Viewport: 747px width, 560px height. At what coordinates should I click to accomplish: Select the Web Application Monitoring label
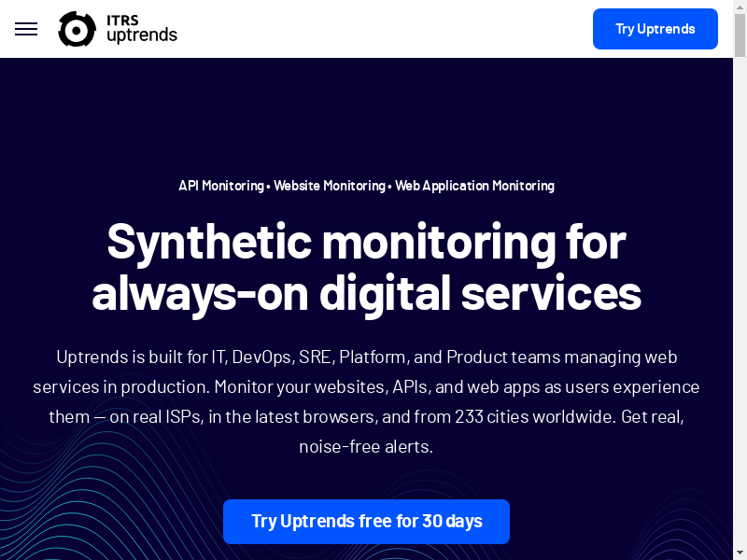[474, 186]
